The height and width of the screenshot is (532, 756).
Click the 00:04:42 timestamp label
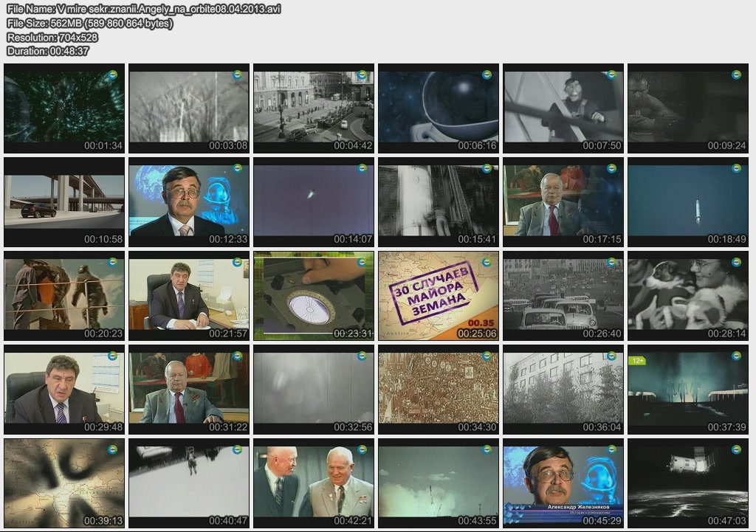[353, 146]
